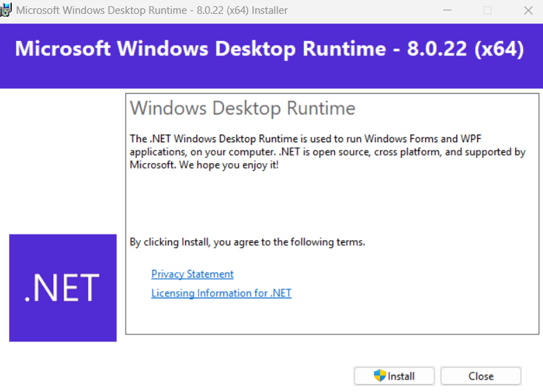This screenshot has height=392, width=543.
Task: Open Licensing Information for .NET link
Action: (x=221, y=293)
